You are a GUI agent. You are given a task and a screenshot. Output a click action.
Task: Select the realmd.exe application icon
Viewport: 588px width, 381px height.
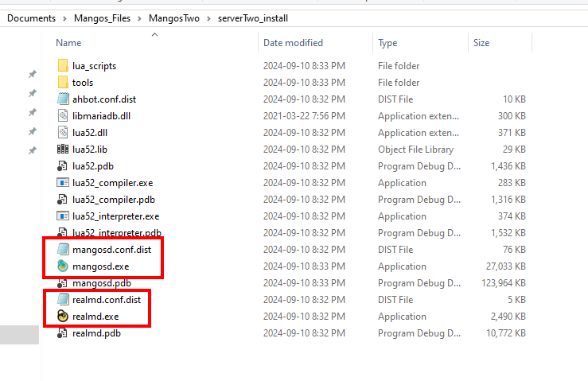point(63,316)
